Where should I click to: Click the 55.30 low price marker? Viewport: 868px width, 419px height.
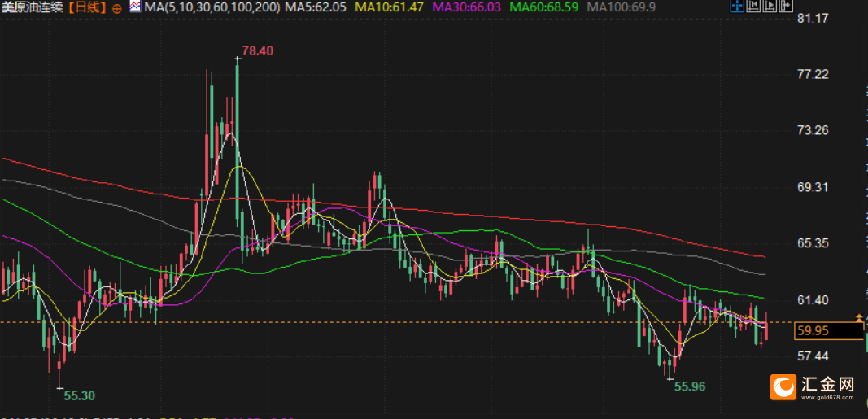point(80,395)
